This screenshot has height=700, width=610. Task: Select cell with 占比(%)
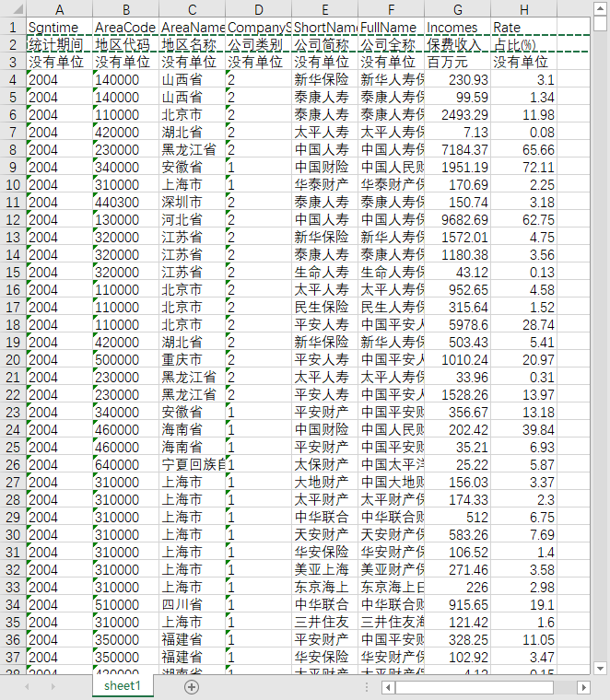pos(523,44)
